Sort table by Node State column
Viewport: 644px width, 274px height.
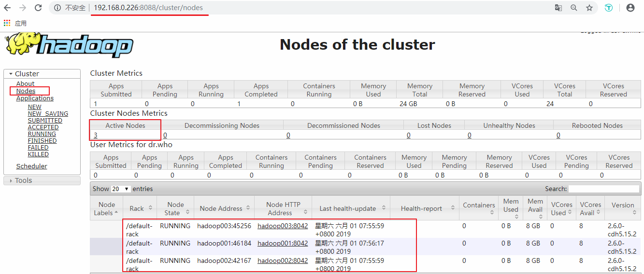(x=175, y=208)
